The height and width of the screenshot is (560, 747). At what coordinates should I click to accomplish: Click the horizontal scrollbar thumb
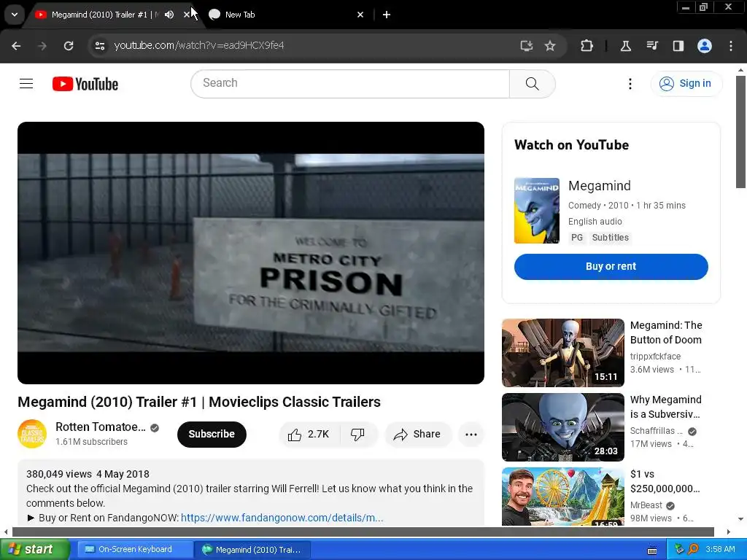363,532
